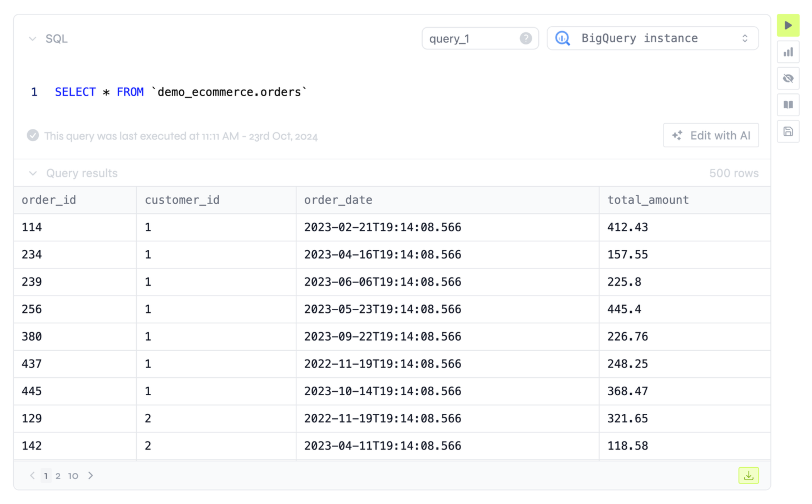This screenshot has width=812, height=504.
Task: Click the Edit with AI button
Action: [x=711, y=135]
